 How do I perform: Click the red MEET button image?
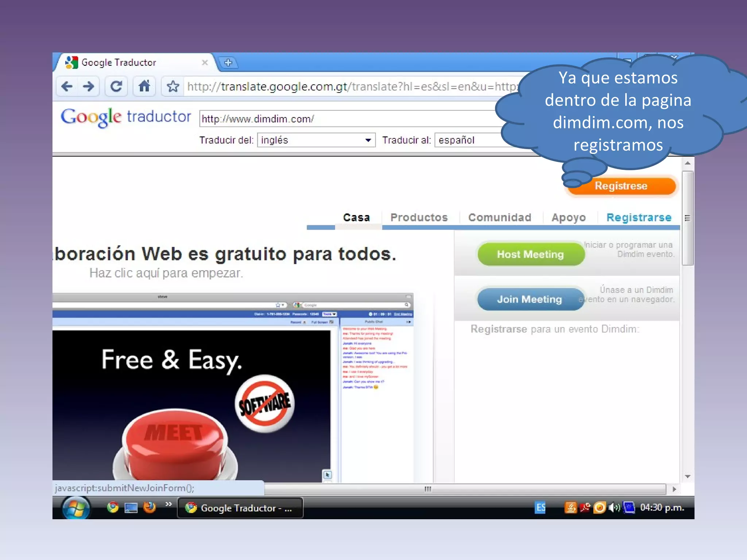pos(174,445)
